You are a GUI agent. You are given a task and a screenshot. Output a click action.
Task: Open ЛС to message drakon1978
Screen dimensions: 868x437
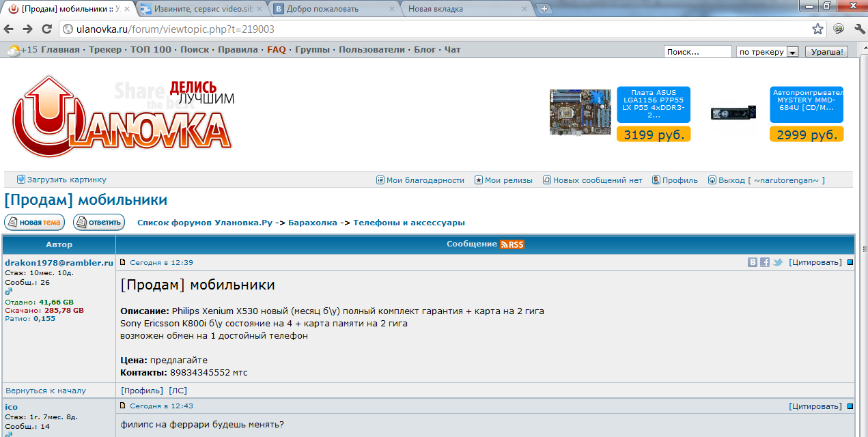(x=179, y=390)
